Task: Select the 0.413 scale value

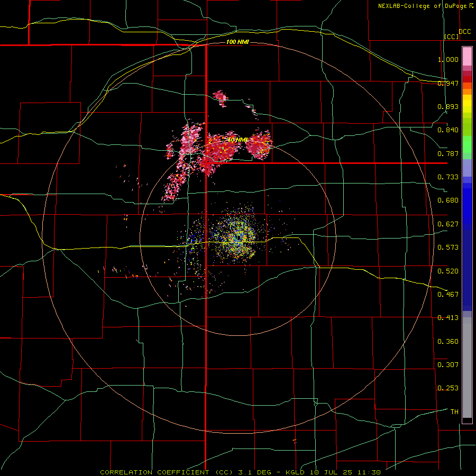Action: 448,318
